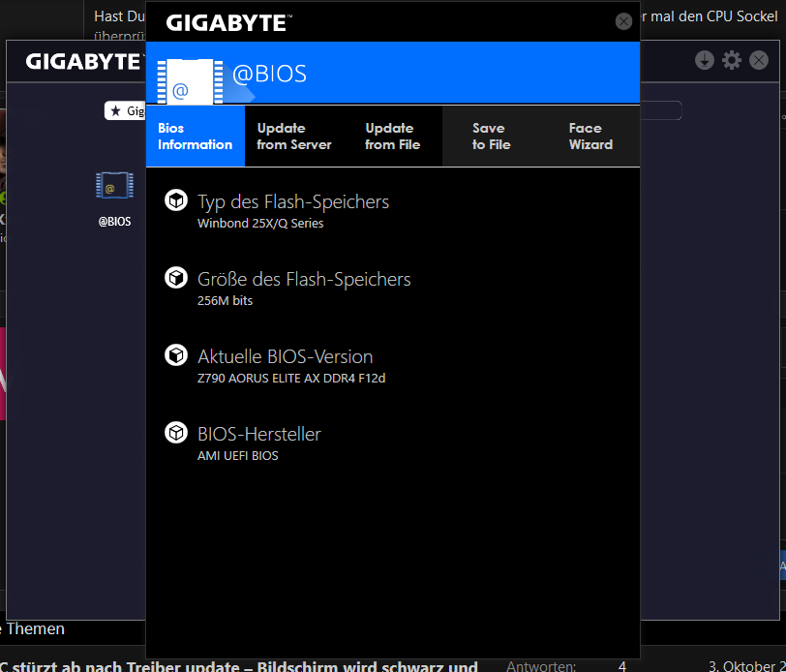Click the Typ des Flash-Speichers heading
The image size is (786, 672).
(x=293, y=202)
